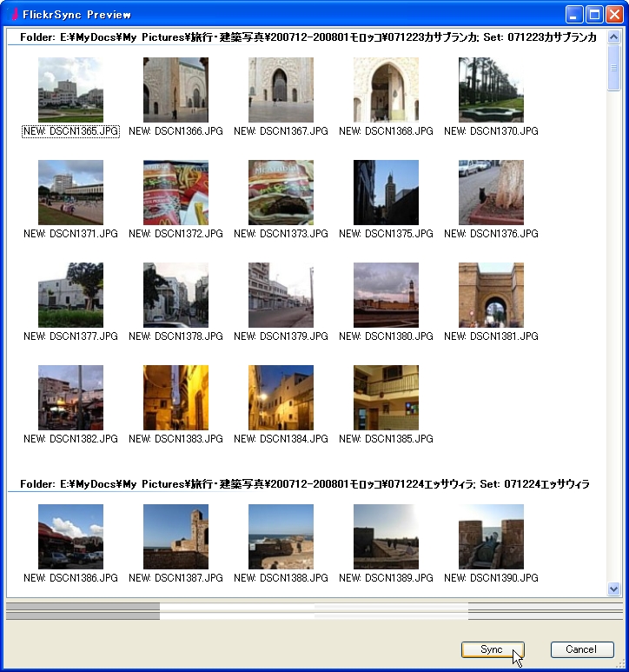629x672 pixels.
Task: Minimize the FlickrSync Preview window
Action: tap(573, 15)
